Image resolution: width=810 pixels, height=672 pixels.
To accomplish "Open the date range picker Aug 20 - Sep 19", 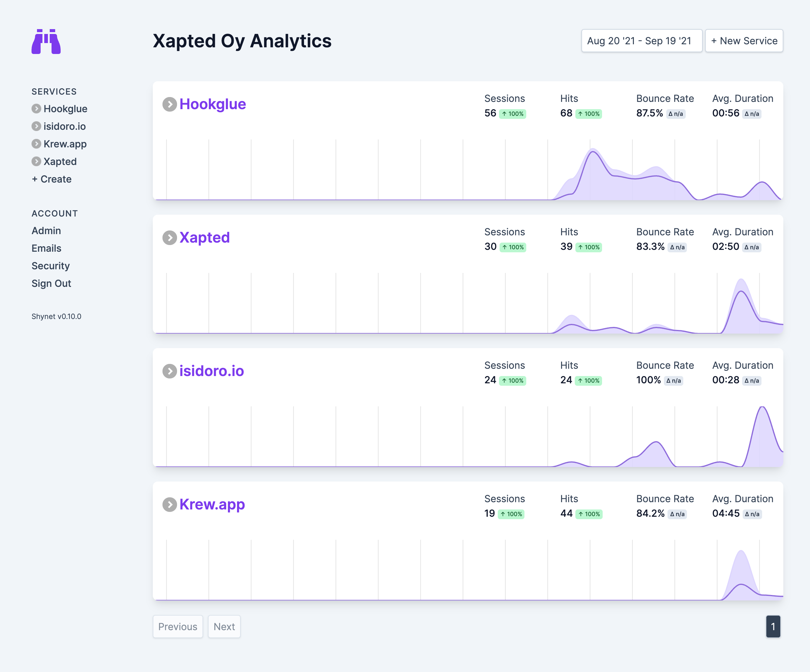I will [641, 41].
